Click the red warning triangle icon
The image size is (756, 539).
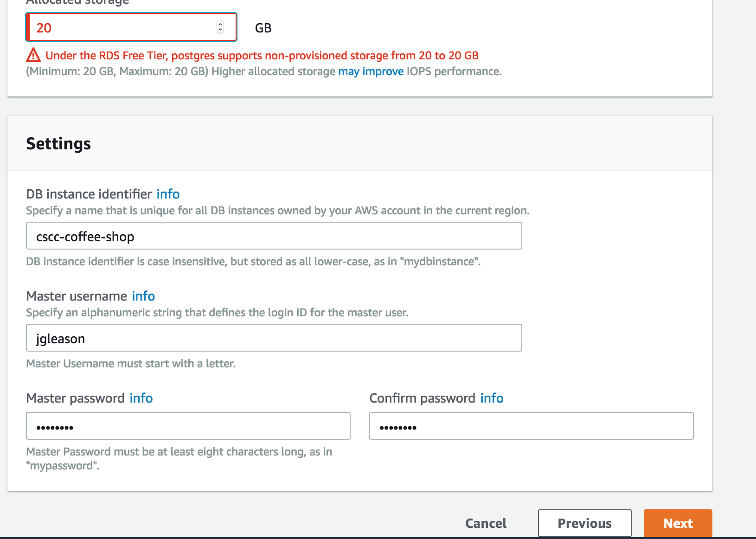coord(33,55)
